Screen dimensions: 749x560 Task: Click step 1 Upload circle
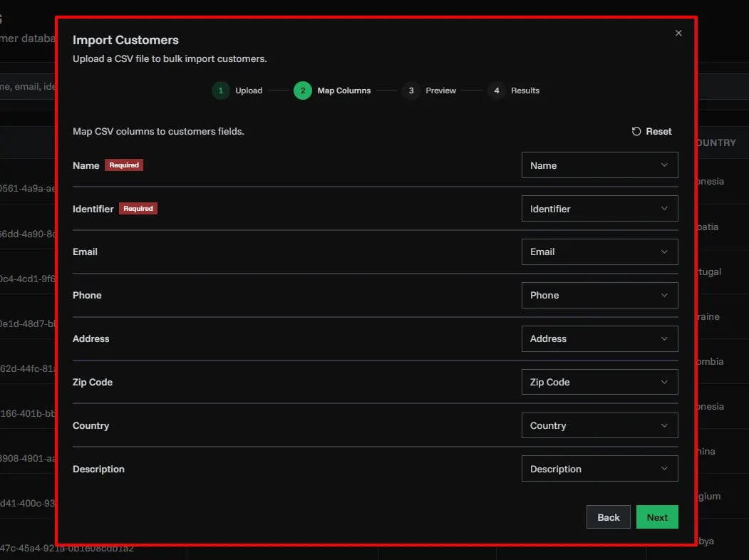(221, 90)
